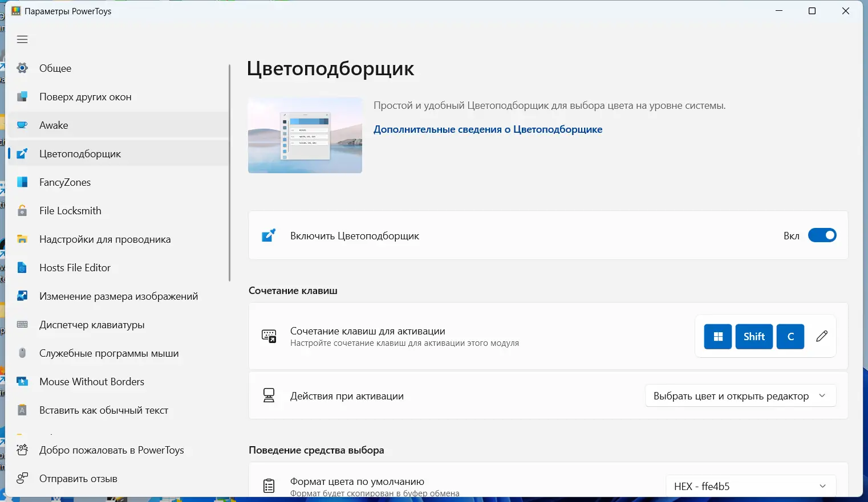Follow the Дополнительные сведения о Цветоподборщике link
Image resolution: width=868 pixels, height=502 pixels.
(x=488, y=129)
